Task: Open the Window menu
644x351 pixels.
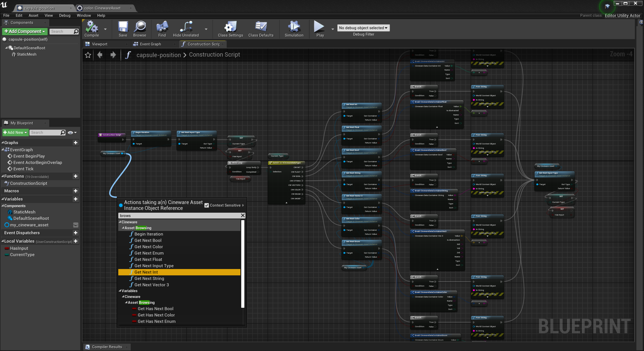Action: click(x=84, y=15)
